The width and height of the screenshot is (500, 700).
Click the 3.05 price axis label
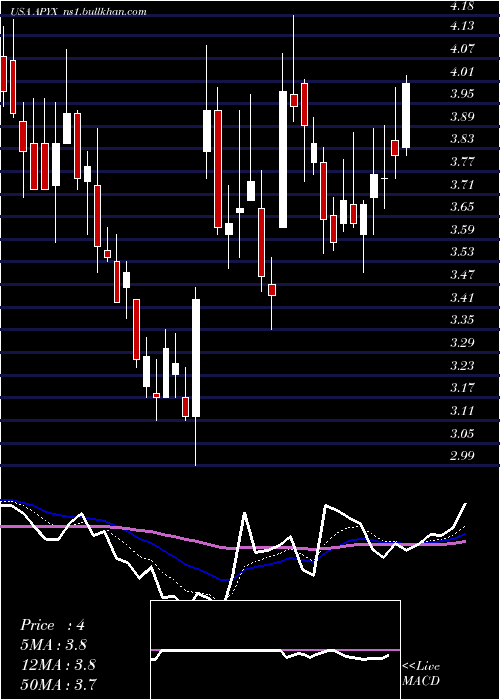coord(462,433)
